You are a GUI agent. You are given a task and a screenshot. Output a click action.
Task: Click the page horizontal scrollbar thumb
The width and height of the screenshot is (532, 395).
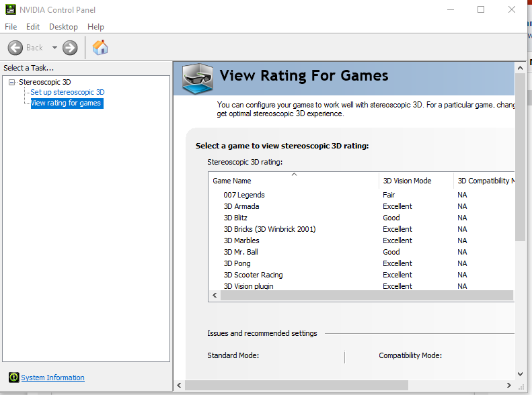(x=296, y=385)
